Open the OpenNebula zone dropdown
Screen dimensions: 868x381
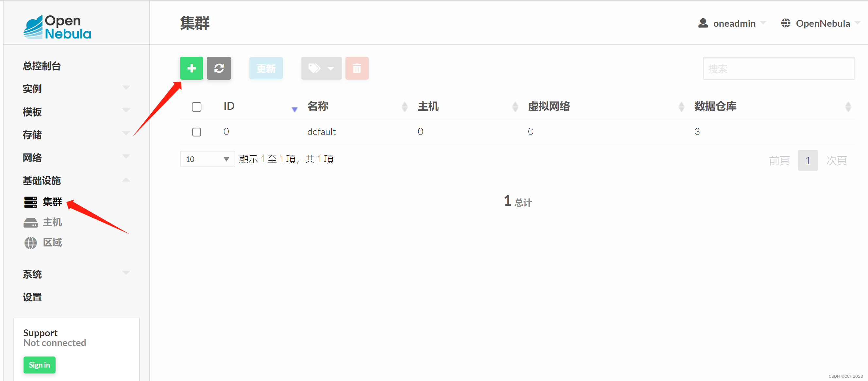coord(820,23)
